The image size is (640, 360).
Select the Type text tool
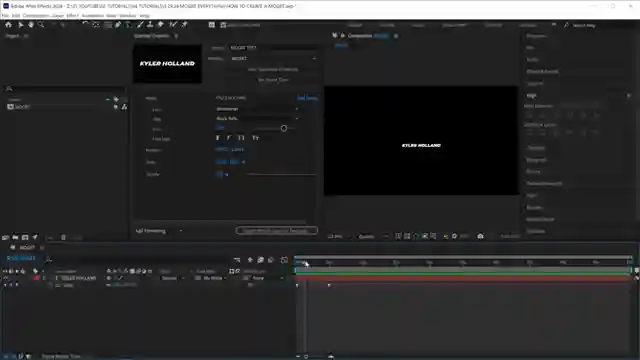coord(128,24)
